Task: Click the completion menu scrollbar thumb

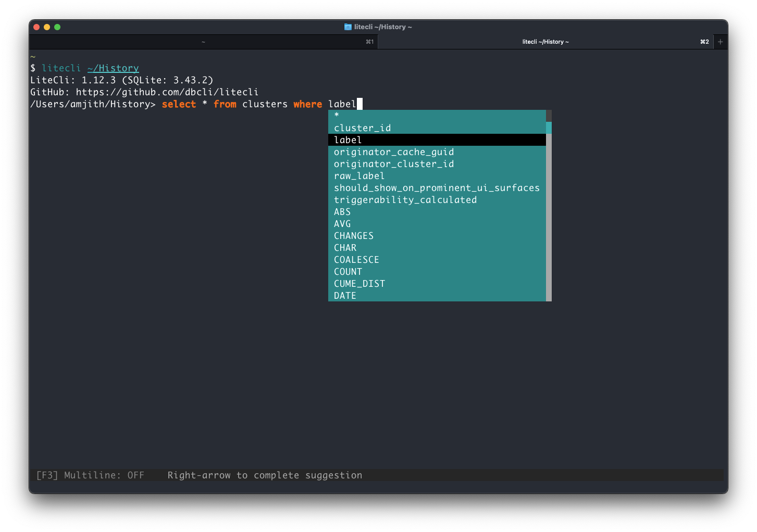Action: pos(549,128)
